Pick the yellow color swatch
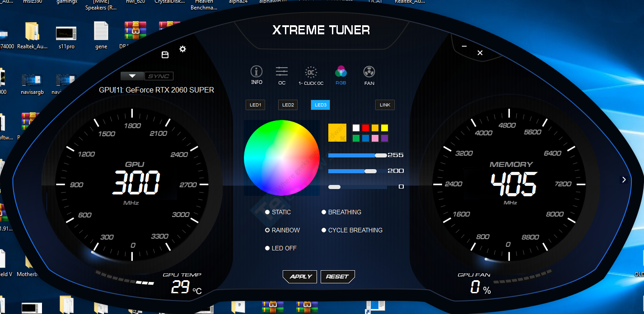Image resolution: width=644 pixels, height=314 pixels. 384,128
